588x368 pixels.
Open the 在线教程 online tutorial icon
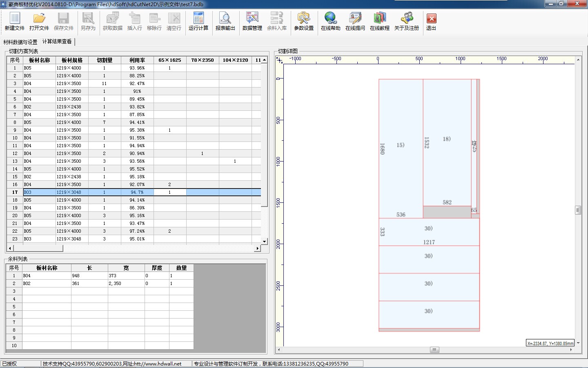pyautogui.click(x=380, y=21)
